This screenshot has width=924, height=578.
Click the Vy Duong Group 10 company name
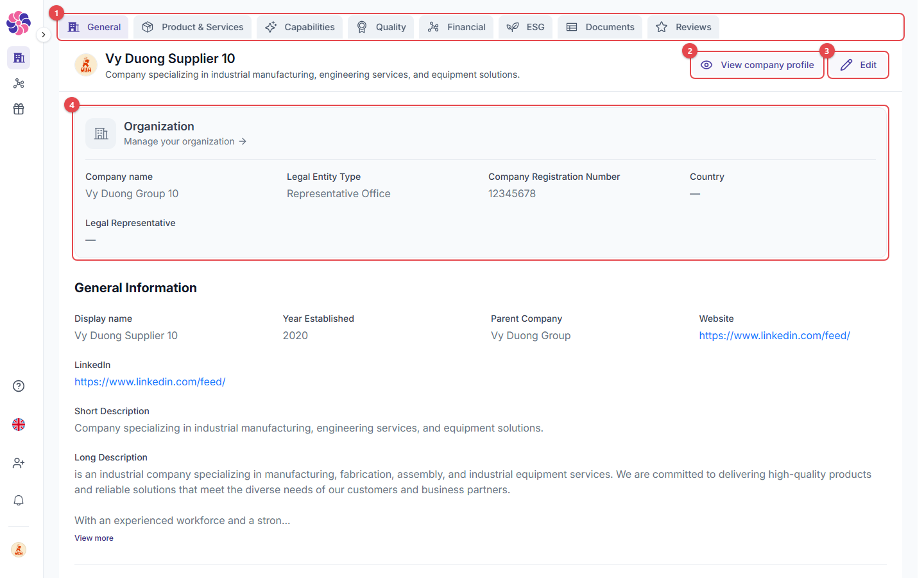132,193
